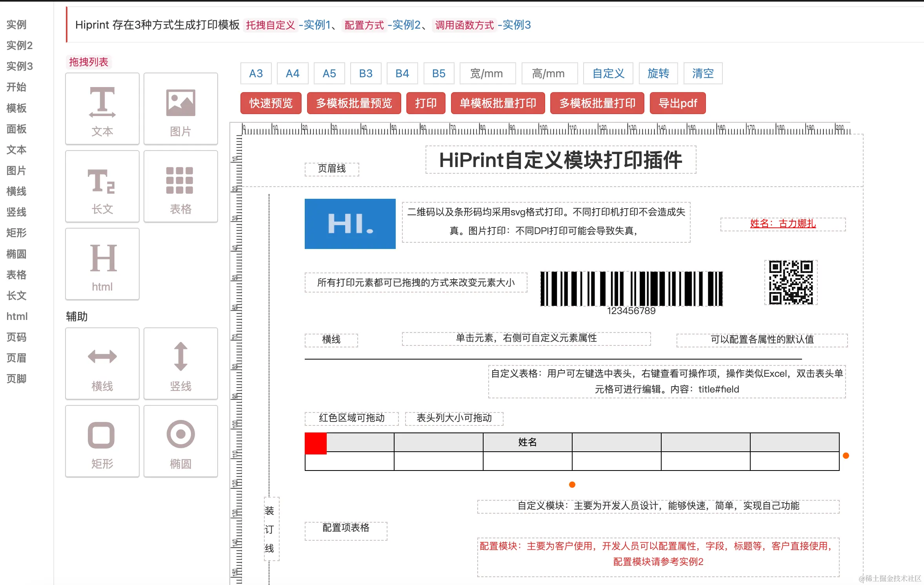Open the 实例2 link in header
This screenshot has height=585, width=924.
coord(406,25)
